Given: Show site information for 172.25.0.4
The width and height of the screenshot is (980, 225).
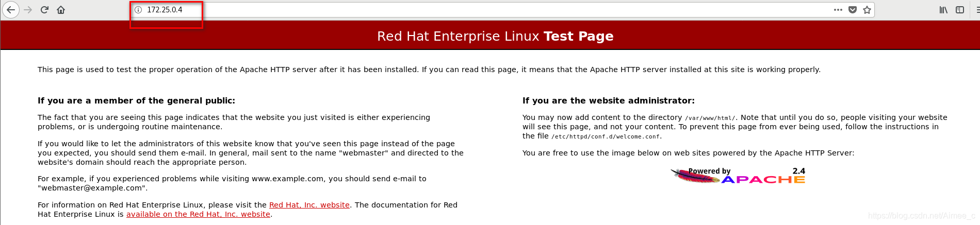Looking at the screenshot, I should point(138,10).
